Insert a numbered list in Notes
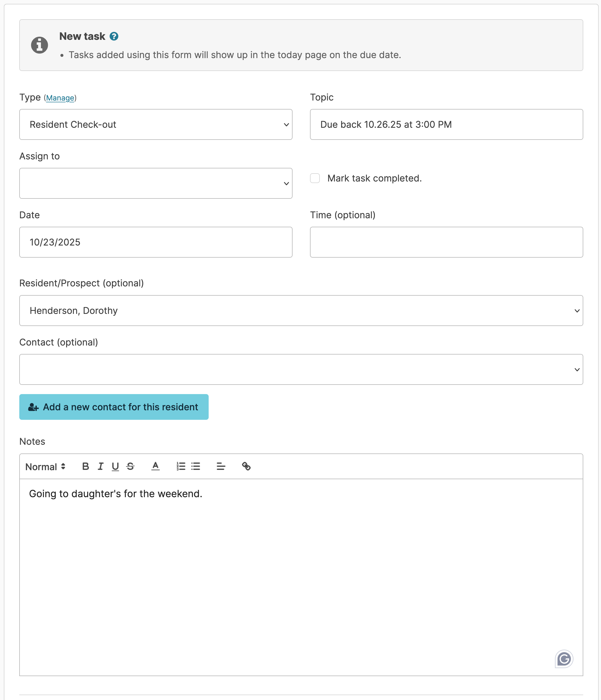Image resolution: width=601 pixels, height=700 pixels. click(181, 467)
